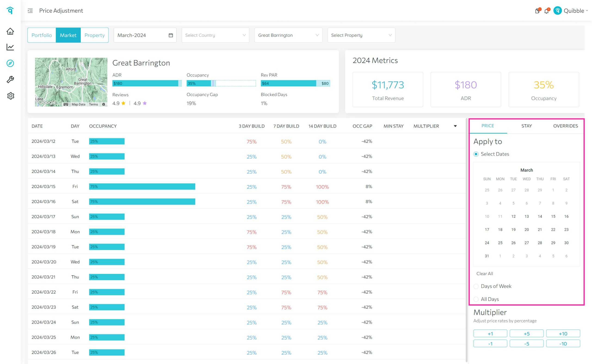Click the Quibble avatar icon
Screen dimensions: 592x364
click(x=558, y=11)
